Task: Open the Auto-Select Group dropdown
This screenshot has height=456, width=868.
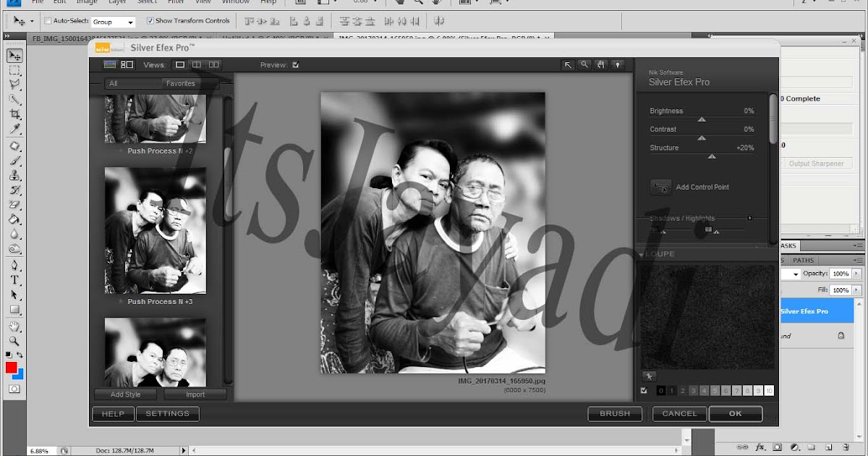Action: 113,22
